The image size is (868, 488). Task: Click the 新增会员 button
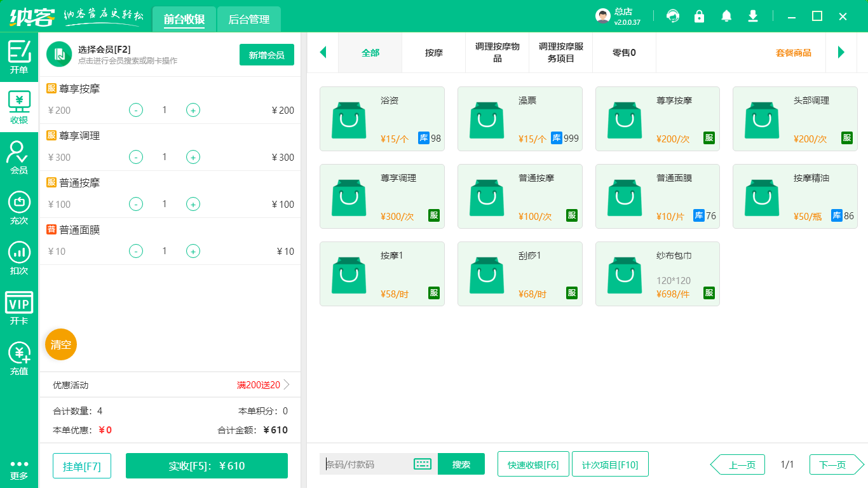266,55
